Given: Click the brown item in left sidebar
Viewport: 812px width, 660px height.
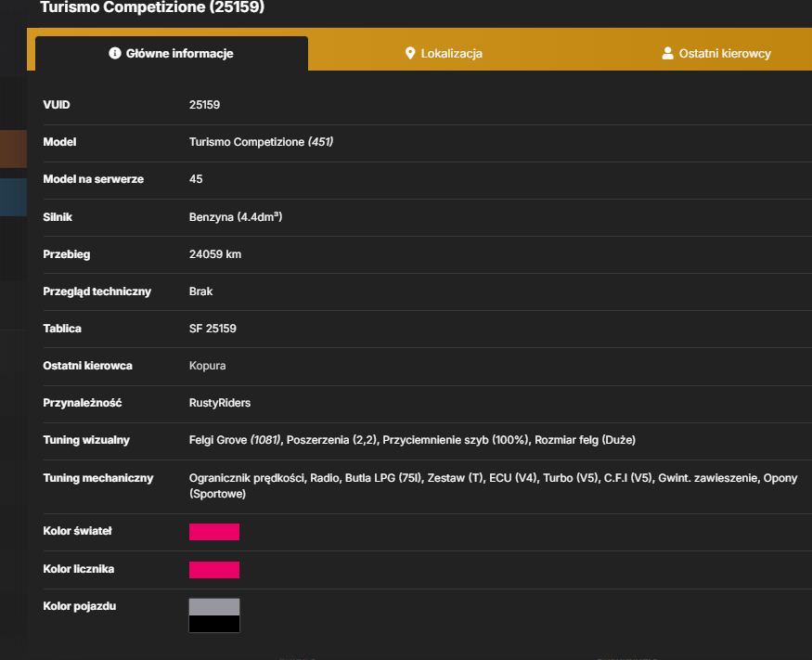Looking at the screenshot, I should (14, 149).
